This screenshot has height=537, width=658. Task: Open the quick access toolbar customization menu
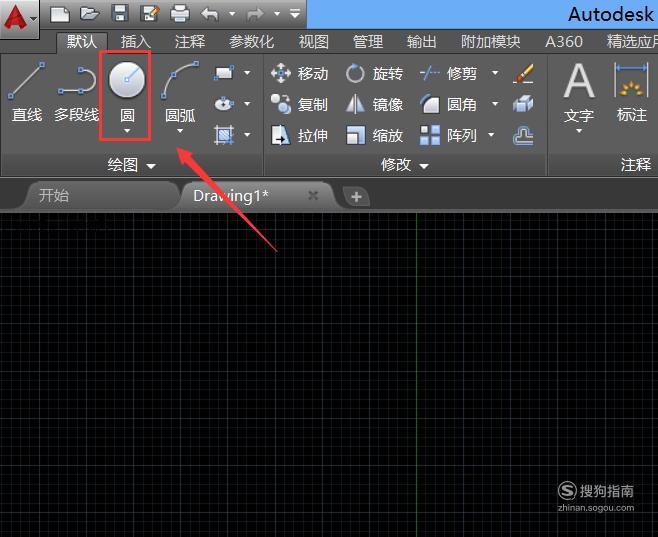(x=295, y=14)
